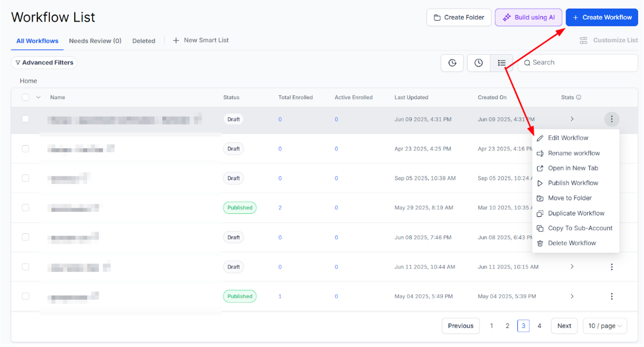Open three-dot menu for last Published row
The height and width of the screenshot is (347, 644).
[612, 296]
